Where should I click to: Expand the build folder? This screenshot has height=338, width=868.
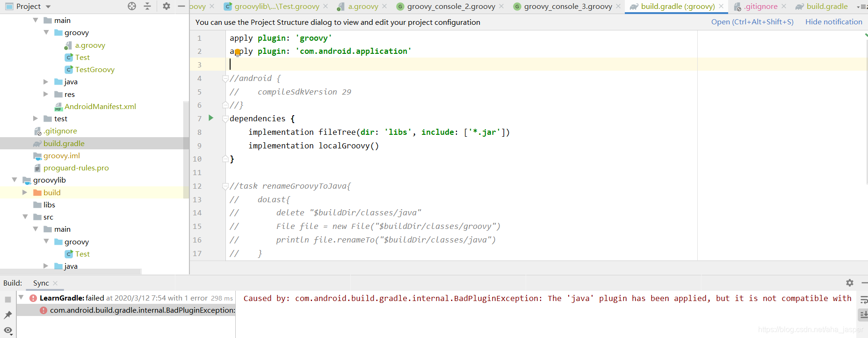pyautogui.click(x=25, y=192)
